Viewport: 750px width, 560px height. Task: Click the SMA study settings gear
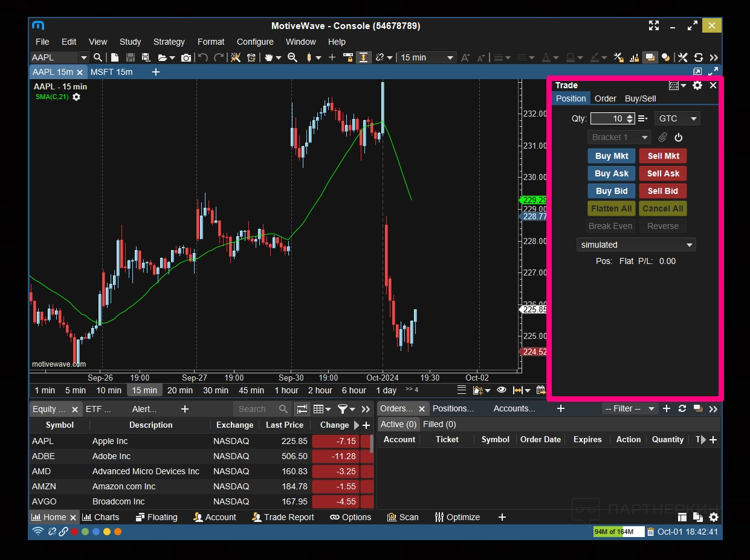pos(76,97)
